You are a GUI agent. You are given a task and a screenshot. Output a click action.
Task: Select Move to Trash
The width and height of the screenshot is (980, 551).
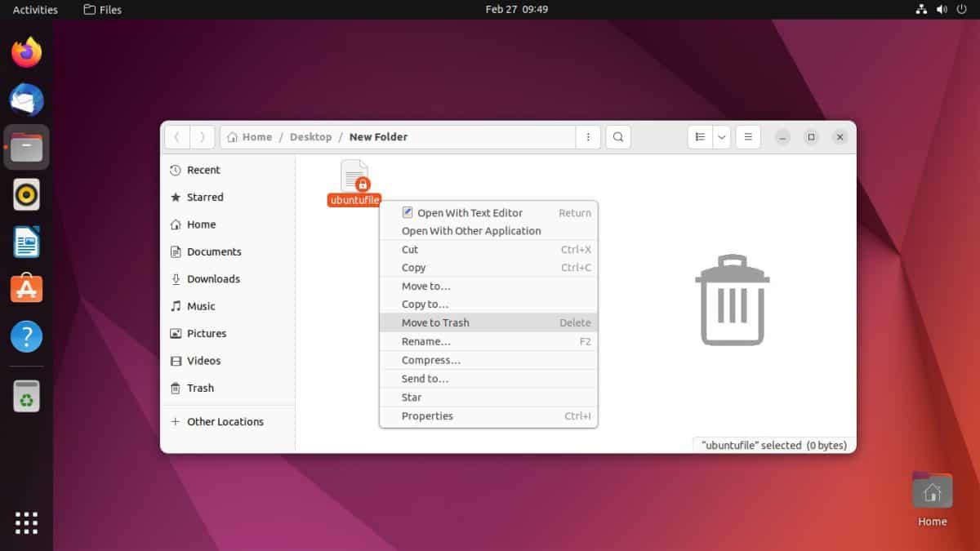[x=488, y=322]
